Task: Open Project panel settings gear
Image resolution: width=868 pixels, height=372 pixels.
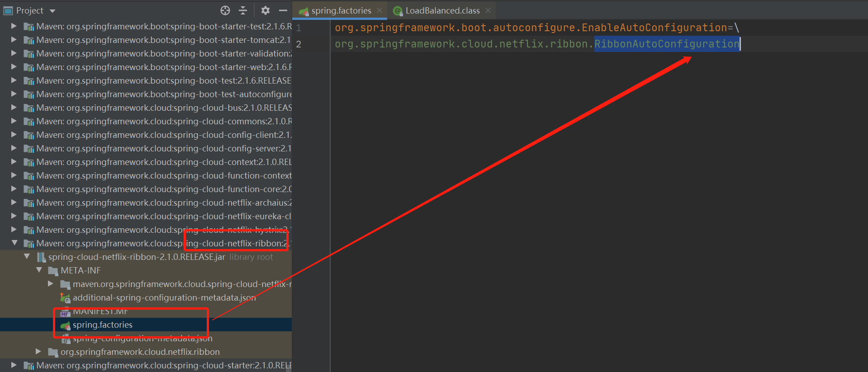Action: point(266,10)
